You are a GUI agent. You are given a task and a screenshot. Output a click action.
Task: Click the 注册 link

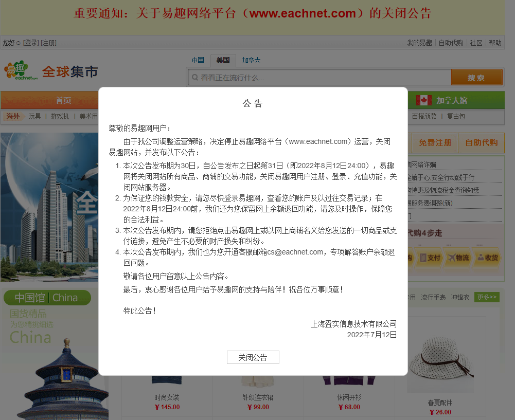coord(48,43)
